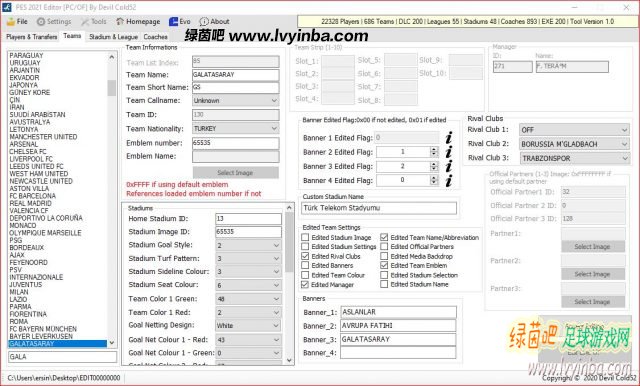
Task: Open the File menu
Action: click(x=17, y=22)
